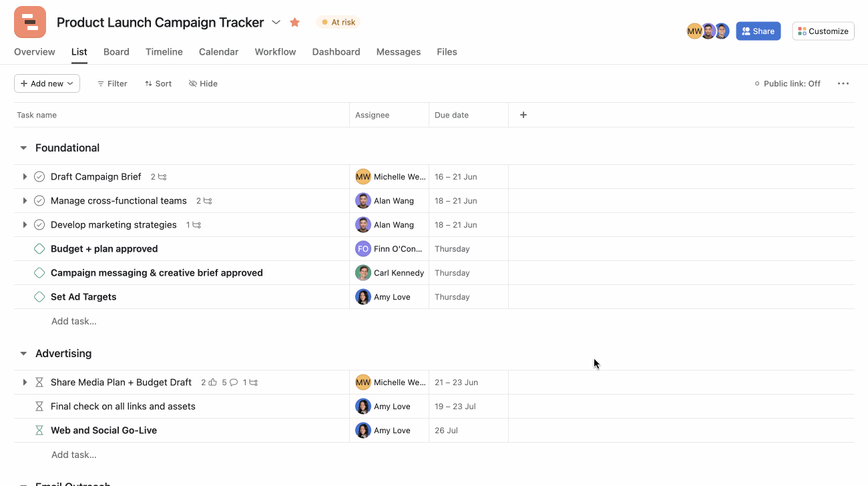Click the milestone diamond for Budget + plan approved

[x=39, y=248]
